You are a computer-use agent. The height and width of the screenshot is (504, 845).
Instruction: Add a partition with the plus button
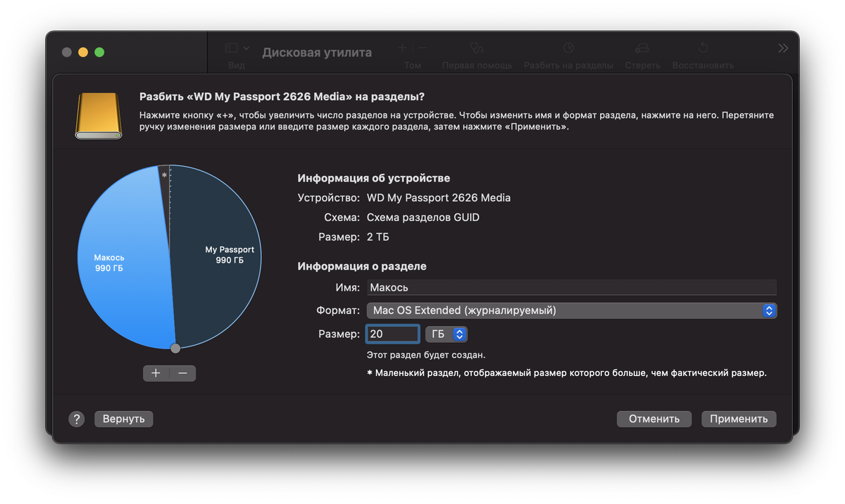(x=156, y=373)
